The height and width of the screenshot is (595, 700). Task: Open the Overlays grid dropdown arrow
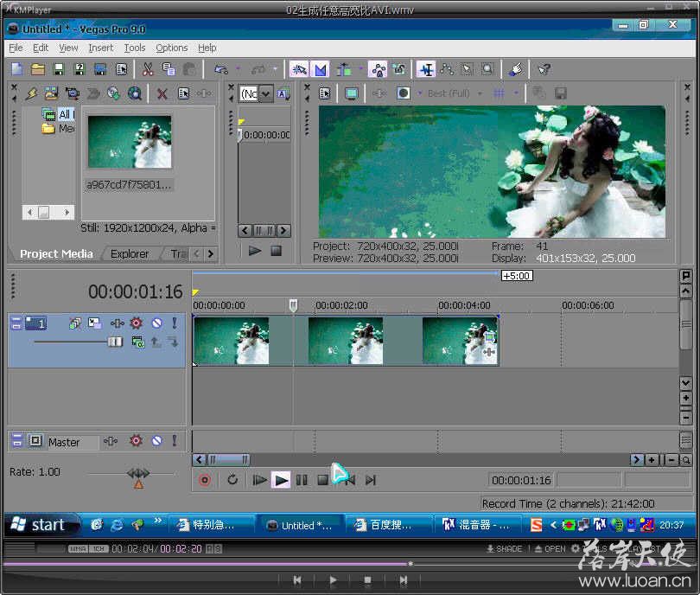(x=516, y=93)
